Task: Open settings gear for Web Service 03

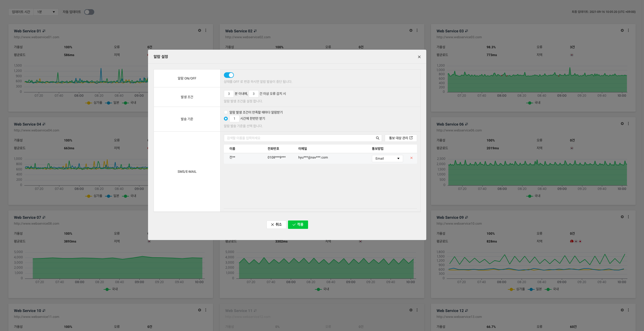Action: (622, 30)
